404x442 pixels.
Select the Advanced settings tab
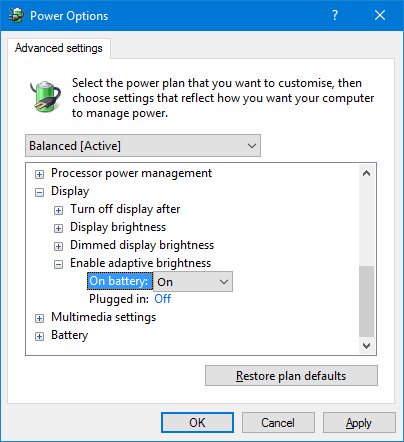pyautogui.click(x=59, y=48)
